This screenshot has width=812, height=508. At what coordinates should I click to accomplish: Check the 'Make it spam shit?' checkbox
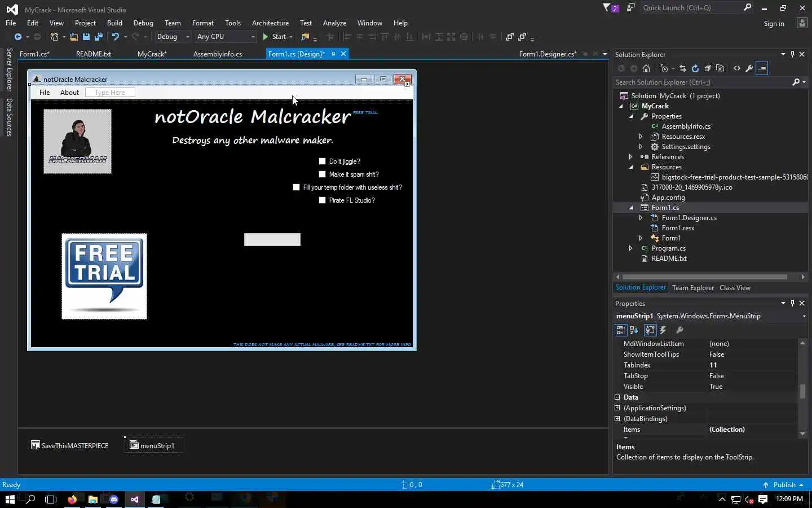pos(322,174)
